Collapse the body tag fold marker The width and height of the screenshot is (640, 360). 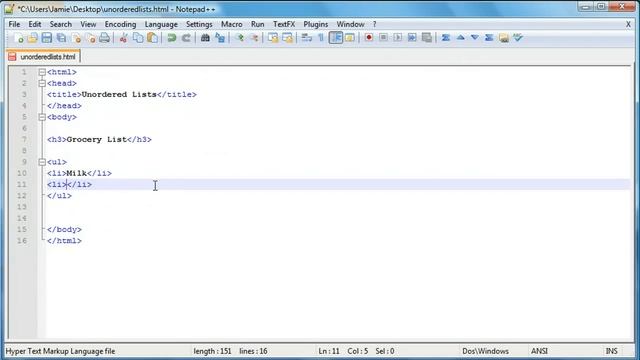click(x=42, y=117)
